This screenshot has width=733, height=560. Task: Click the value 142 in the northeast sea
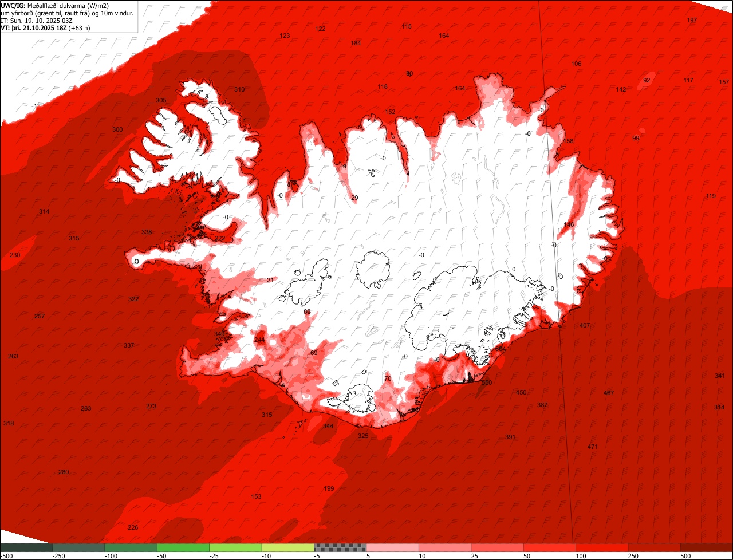[621, 89]
